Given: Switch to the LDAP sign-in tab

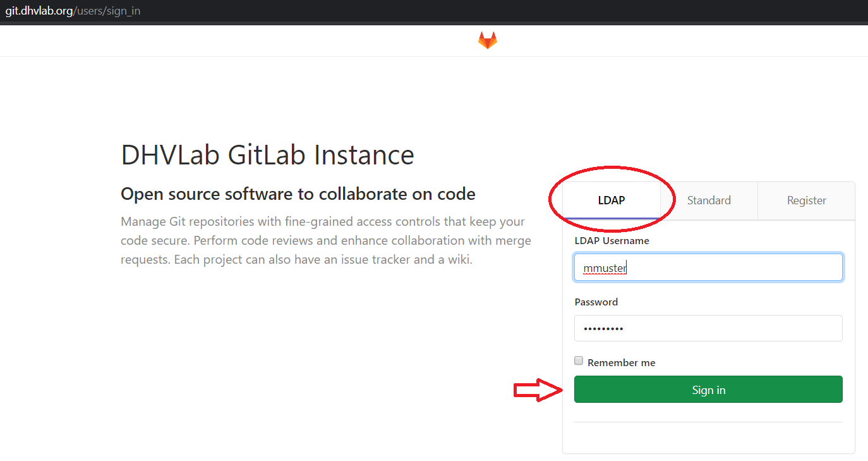Looking at the screenshot, I should click(x=611, y=200).
